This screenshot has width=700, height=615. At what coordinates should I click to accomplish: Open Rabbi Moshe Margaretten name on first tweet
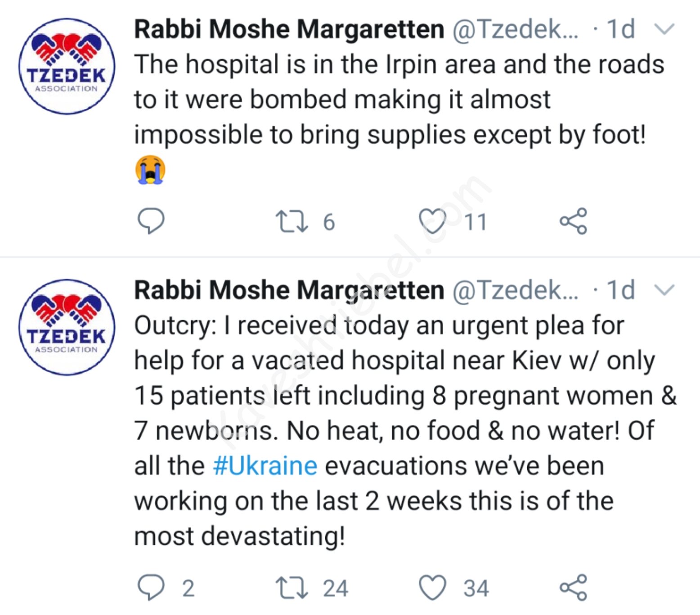tap(289, 30)
